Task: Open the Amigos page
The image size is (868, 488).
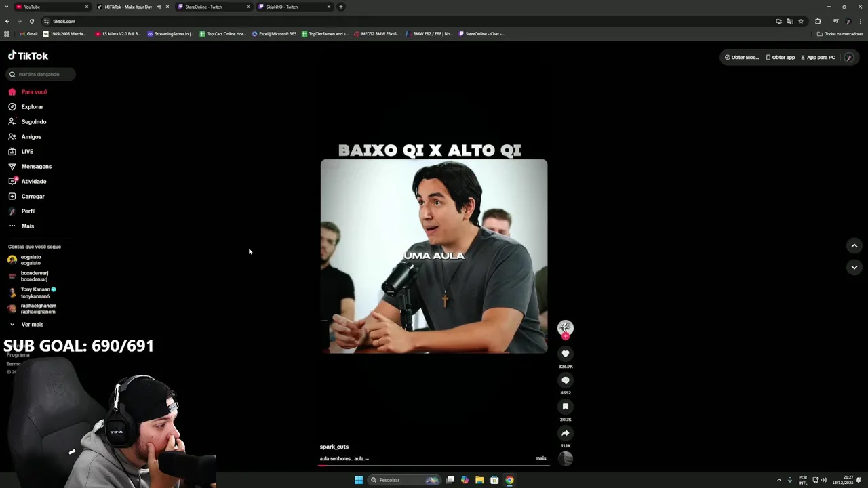Action: (25, 136)
